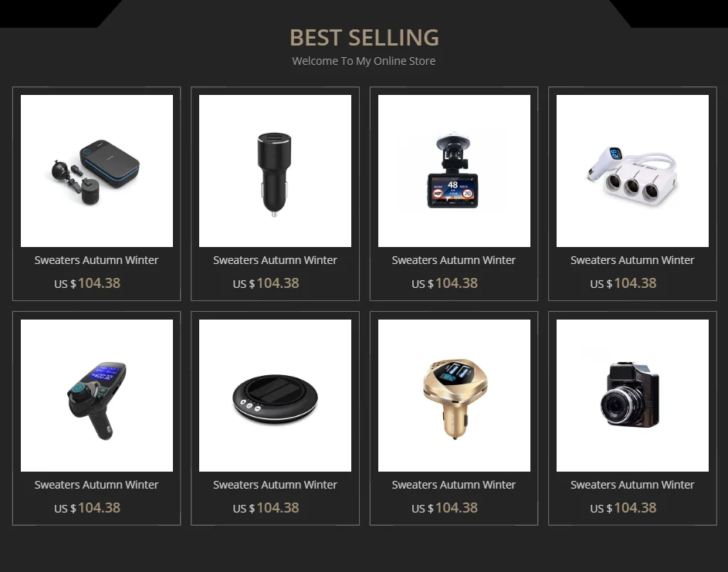The image size is (728, 572).
Task: Click title under white socket splitter
Action: point(632,260)
